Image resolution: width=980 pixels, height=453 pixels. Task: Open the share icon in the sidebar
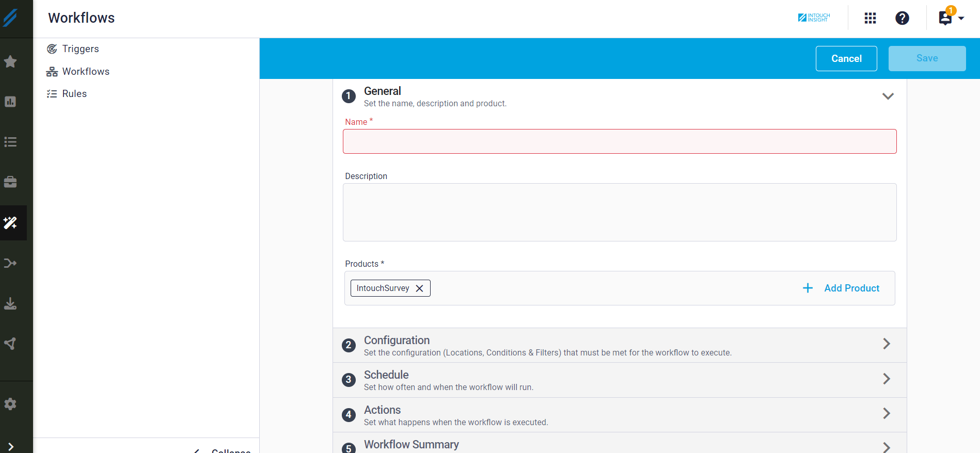[10, 344]
